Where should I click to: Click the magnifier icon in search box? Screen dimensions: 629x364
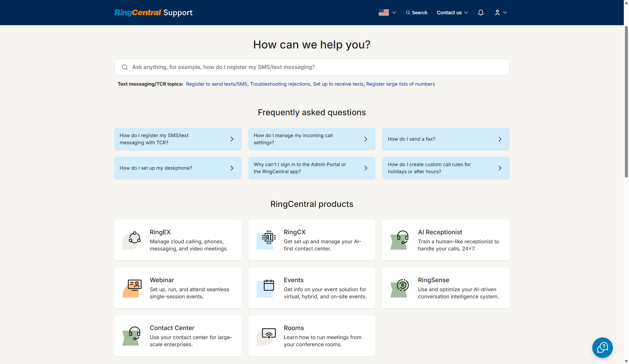(x=125, y=67)
